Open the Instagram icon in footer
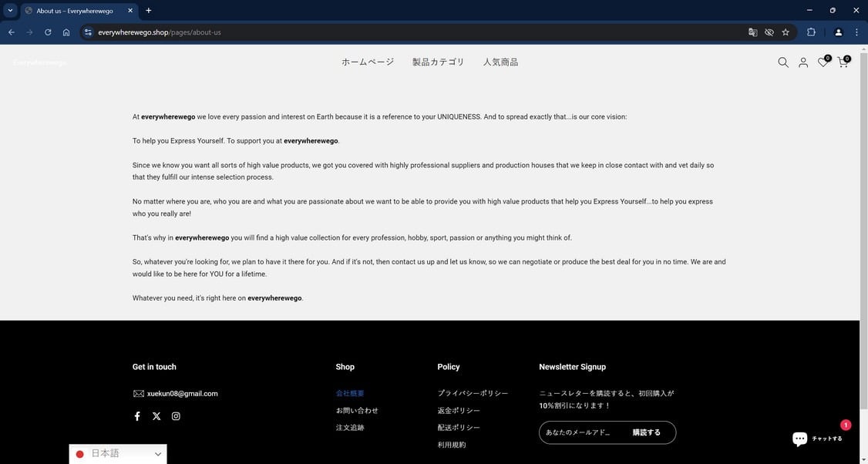The image size is (868, 464). (176, 416)
